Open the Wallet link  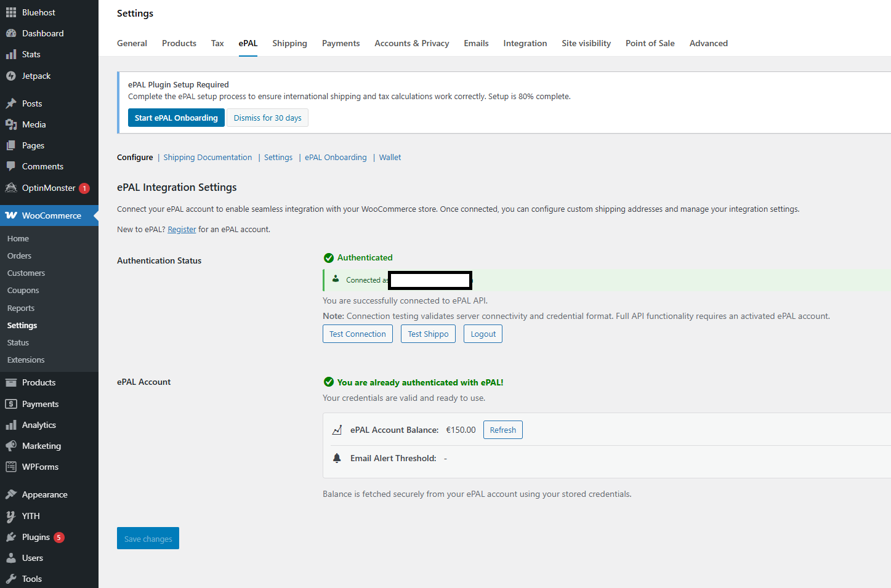click(390, 158)
